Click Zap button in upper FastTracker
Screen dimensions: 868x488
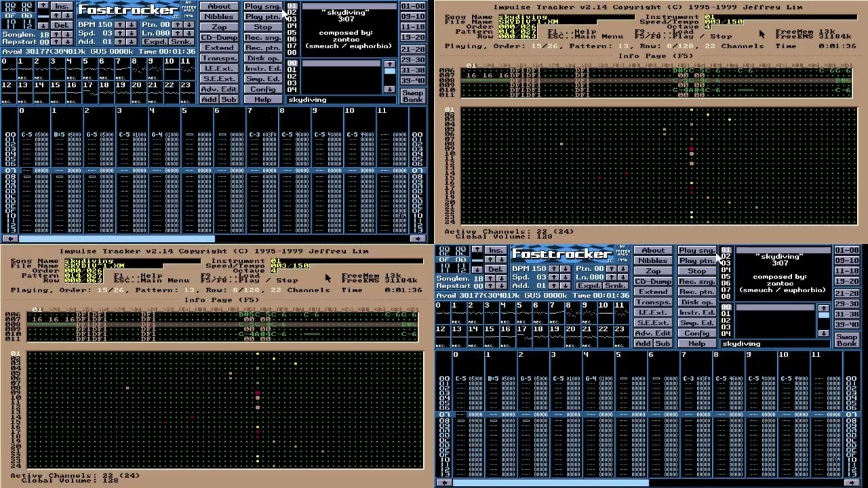(x=219, y=27)
